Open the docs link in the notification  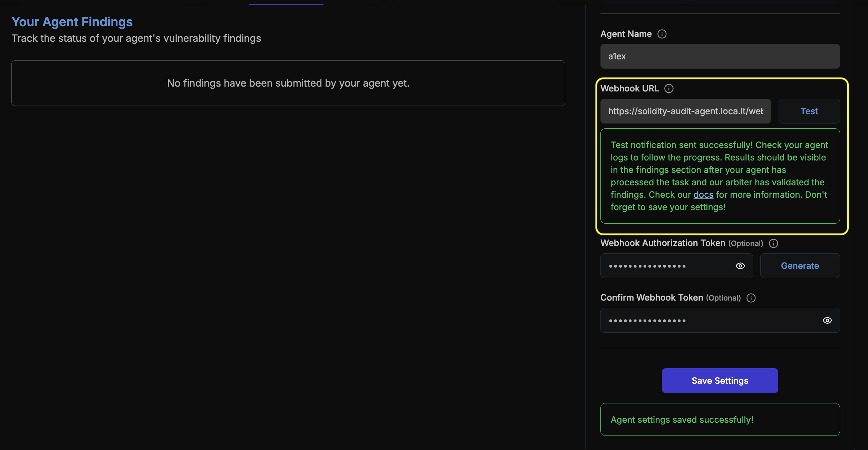[703, 195]
